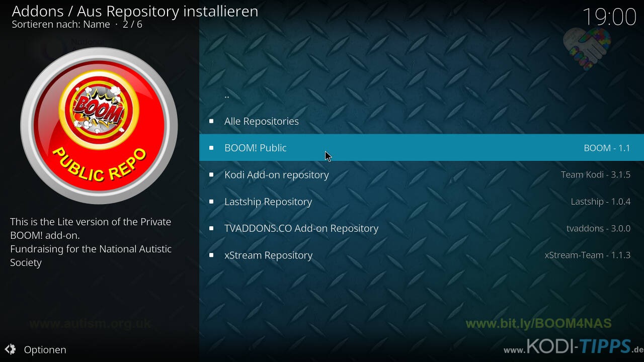644x362 pixels.
Task: Click the 'tvaddons - 3.0.0' version text
Action: [598, 228]
